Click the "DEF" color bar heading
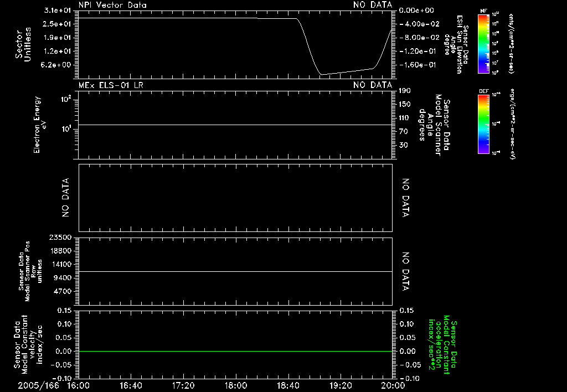The height and width of the screenshot is (392, 567). (x=483, y=91)
